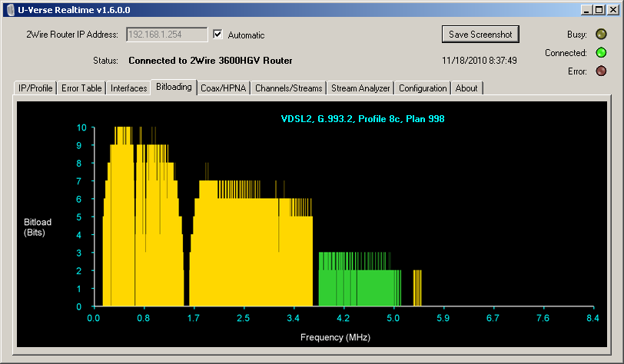The height and width of the screenshot is (364, 624).
Task: Click the 2Wire Router IP Address field
Action: pyautogui.click(x=165, y=35)
